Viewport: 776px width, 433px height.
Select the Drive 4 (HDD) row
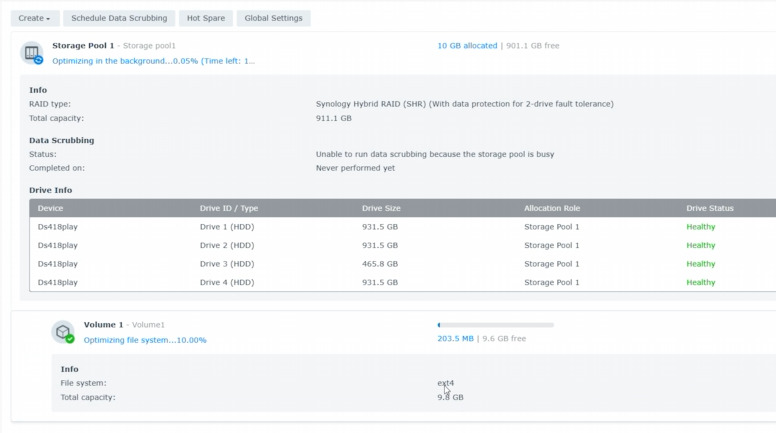point(403,282)
